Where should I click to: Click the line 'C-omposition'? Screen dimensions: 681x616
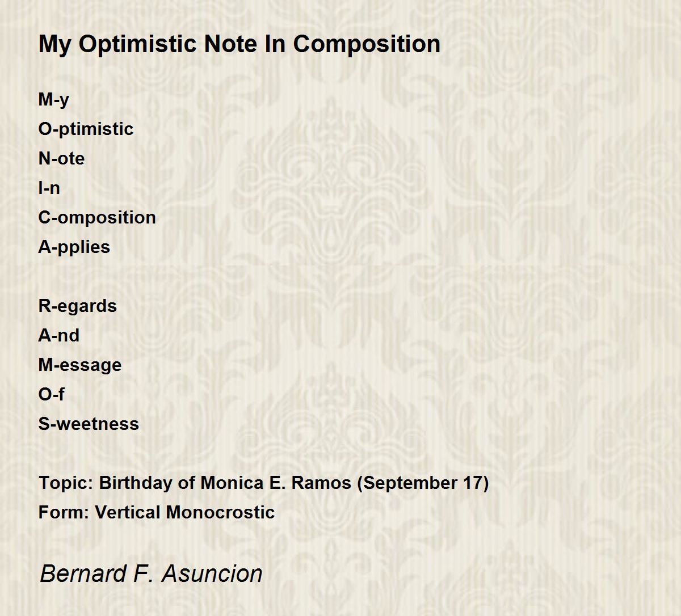click(97, 218)
